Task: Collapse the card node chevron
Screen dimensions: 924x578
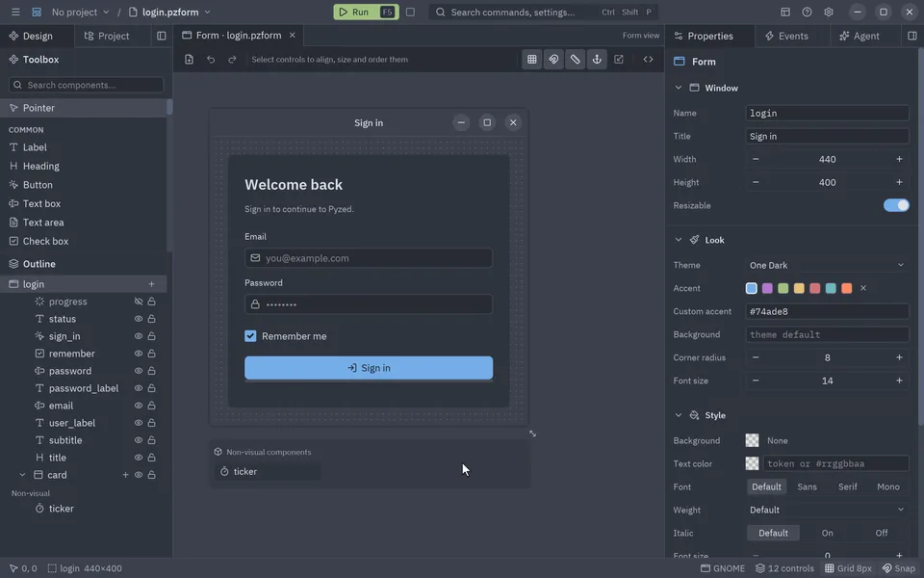Action: (22, 475)
